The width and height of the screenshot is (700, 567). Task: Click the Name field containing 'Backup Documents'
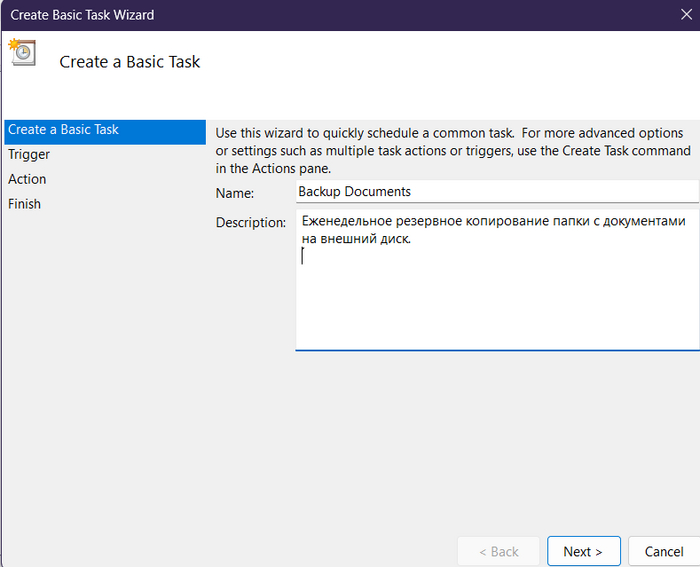pos(496,191)
